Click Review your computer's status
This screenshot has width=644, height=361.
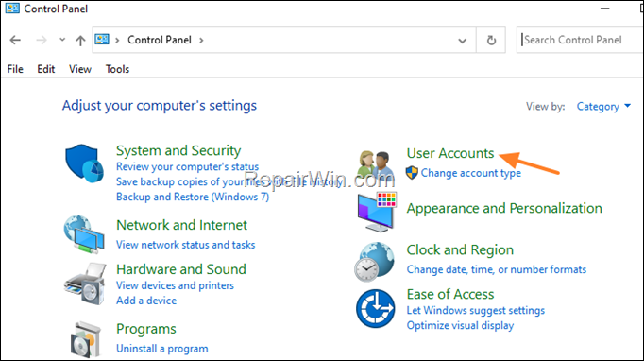click(187, 166)
